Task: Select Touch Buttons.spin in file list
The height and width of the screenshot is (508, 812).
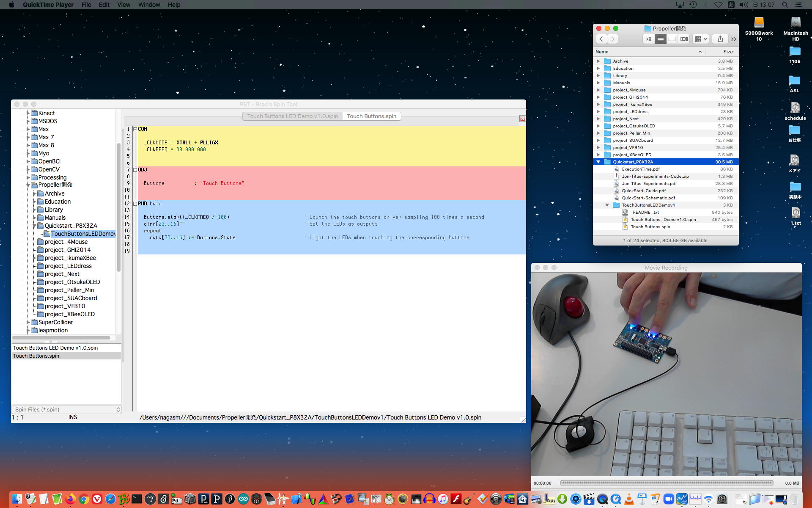Action: pyautogui.click(x=36, y=356)
